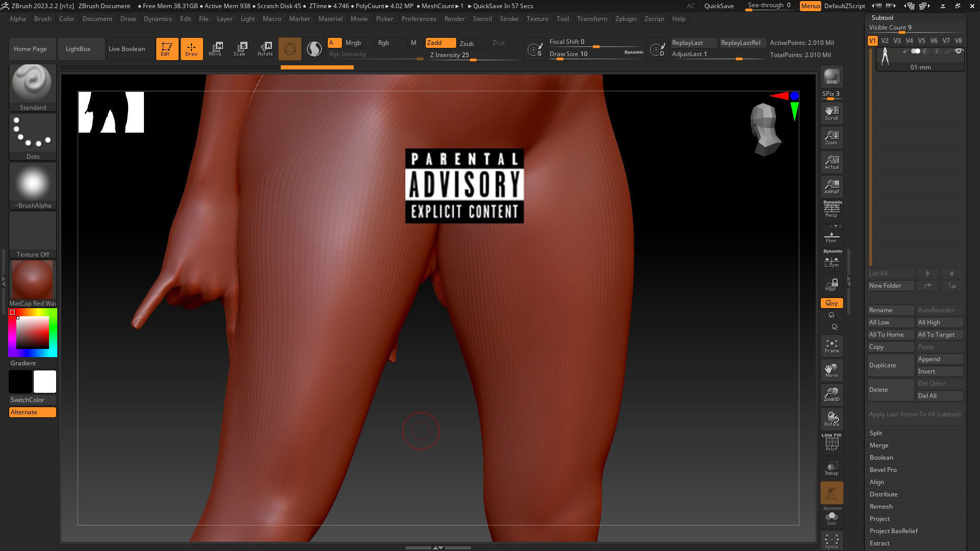980x551 pixels.
Task: Click the Xpose icon
Action: click(x=831, y=541)
